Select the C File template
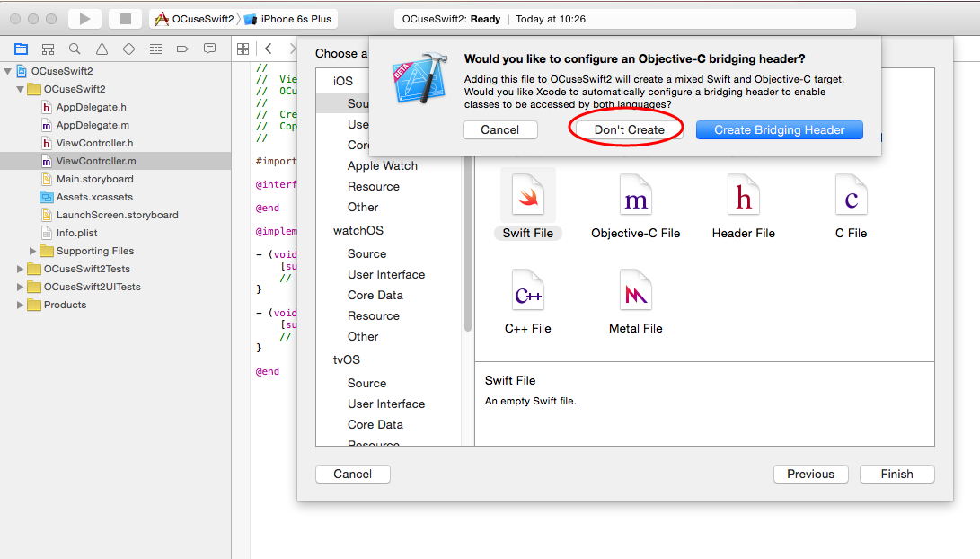 click(852, 205)
